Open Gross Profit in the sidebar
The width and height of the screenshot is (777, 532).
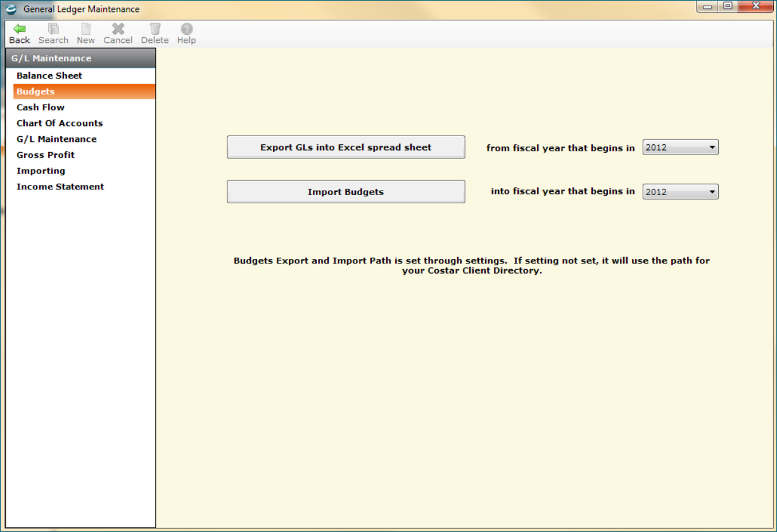84,155
